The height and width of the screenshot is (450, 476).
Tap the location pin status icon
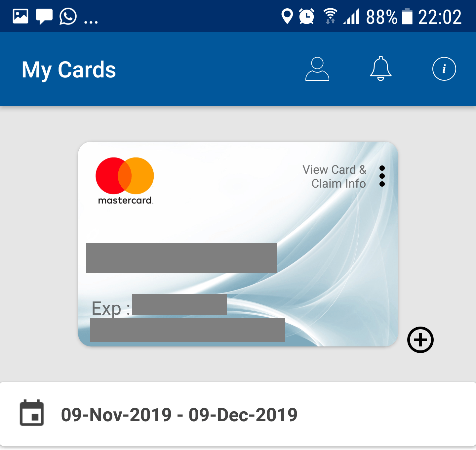[x=287, y=16]
